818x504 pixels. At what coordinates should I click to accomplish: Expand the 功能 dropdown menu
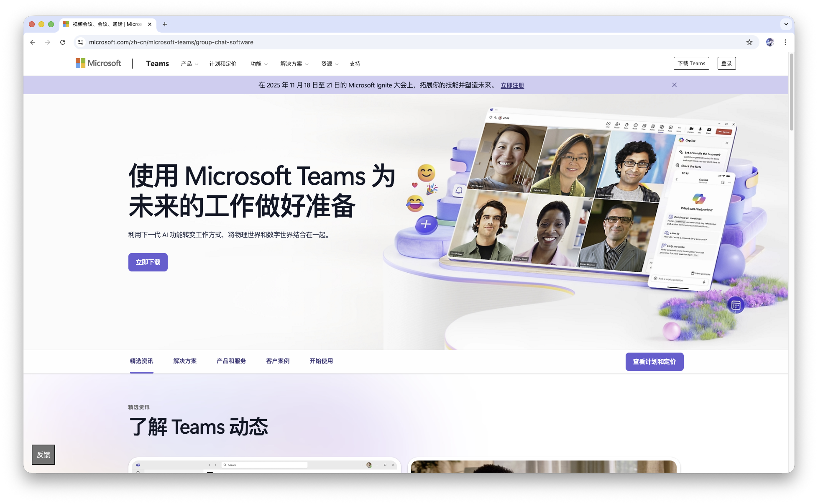[x=258, y=64]
